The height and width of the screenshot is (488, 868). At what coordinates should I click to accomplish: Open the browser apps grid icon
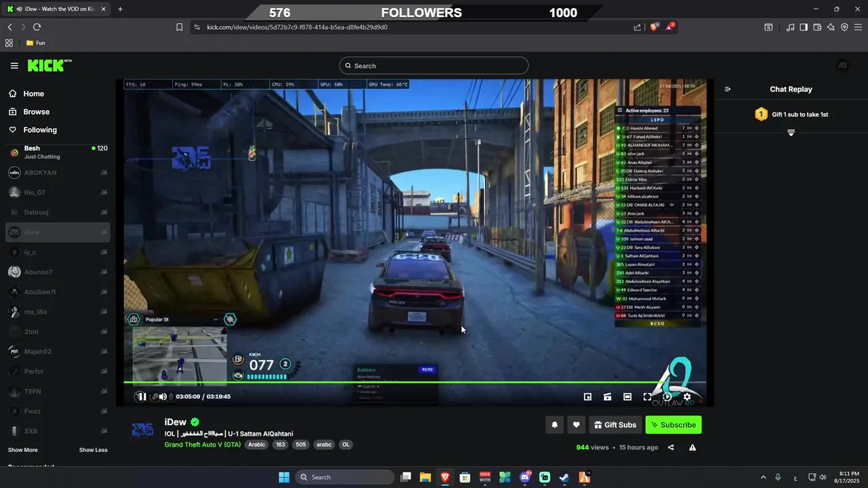(x=9, y=43)
